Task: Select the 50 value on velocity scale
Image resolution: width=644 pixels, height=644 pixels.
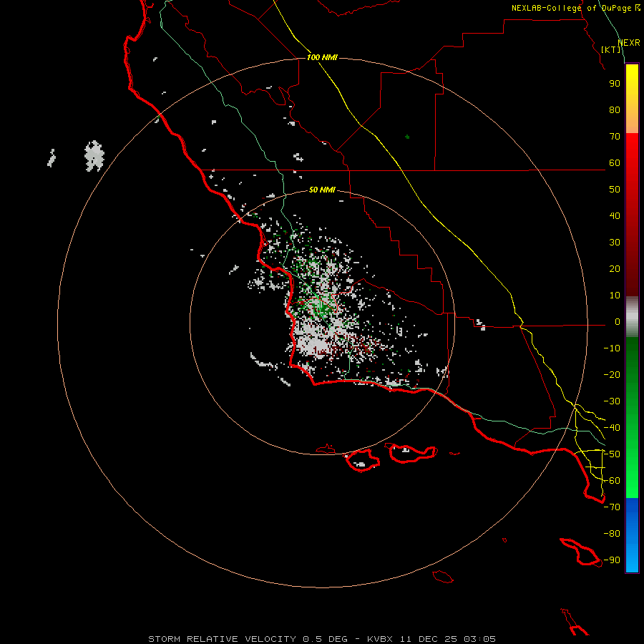Action: tap(615, 190)
